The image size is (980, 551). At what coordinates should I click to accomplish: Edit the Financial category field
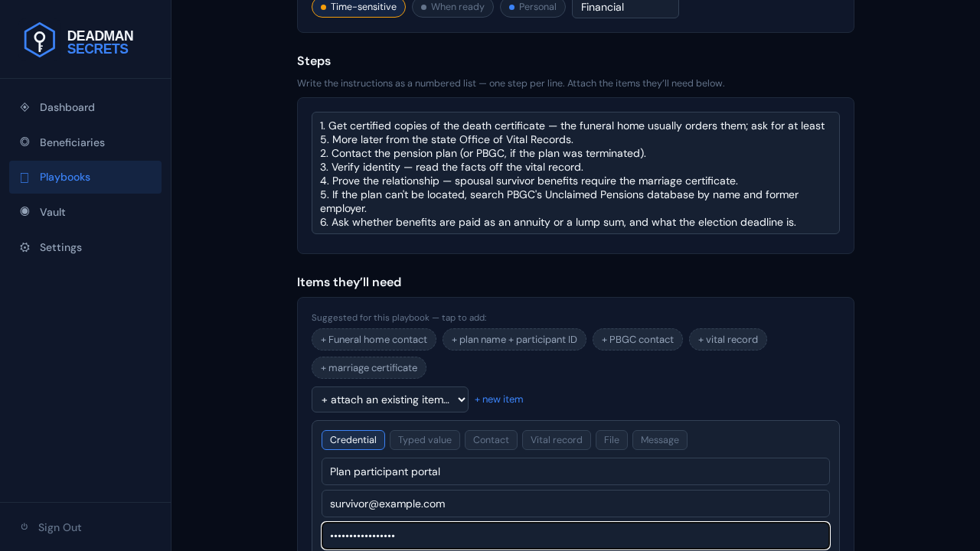pos(626,7)
